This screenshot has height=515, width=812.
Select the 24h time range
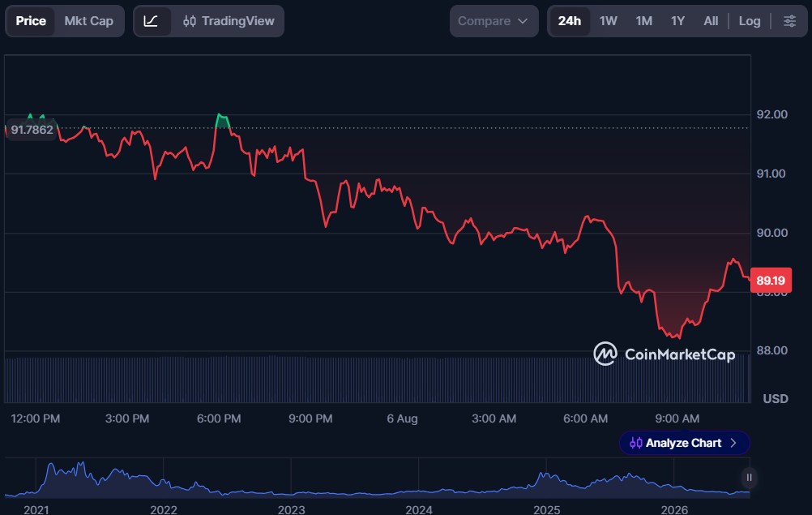[569, 21]
